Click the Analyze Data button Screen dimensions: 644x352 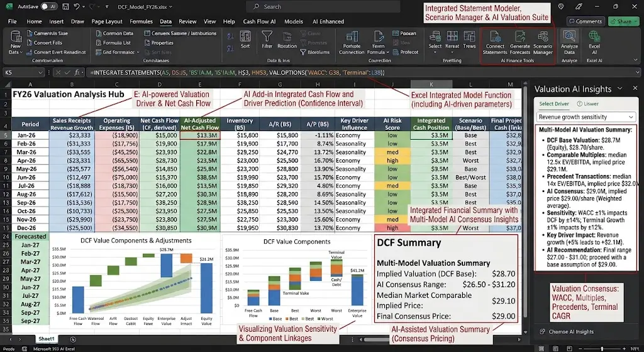click(x=569, y=43)
